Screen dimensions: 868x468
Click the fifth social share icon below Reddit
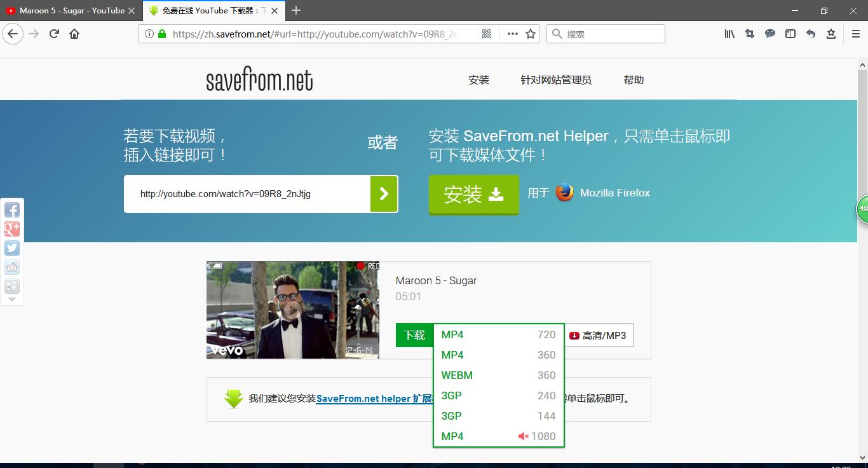pos(12,286)
